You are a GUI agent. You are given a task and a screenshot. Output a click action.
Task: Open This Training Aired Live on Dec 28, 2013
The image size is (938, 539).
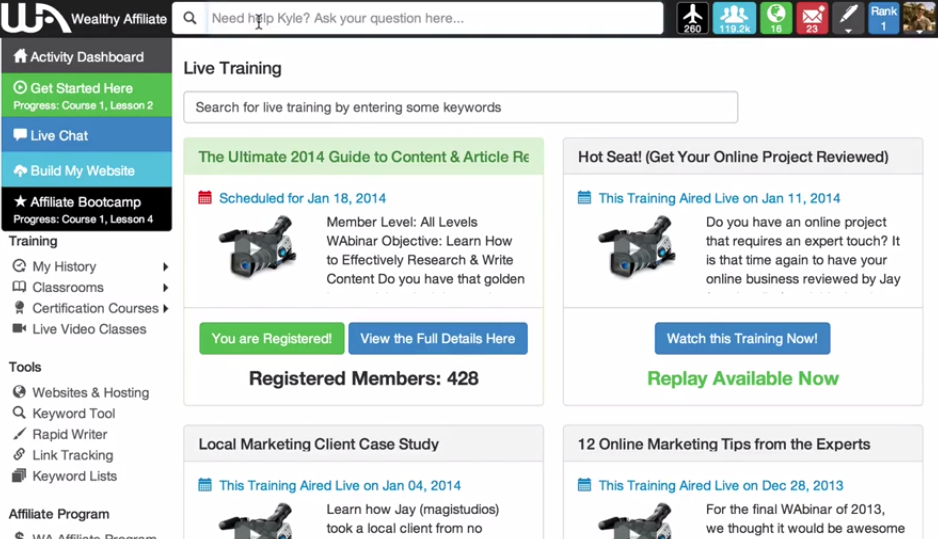721,485
